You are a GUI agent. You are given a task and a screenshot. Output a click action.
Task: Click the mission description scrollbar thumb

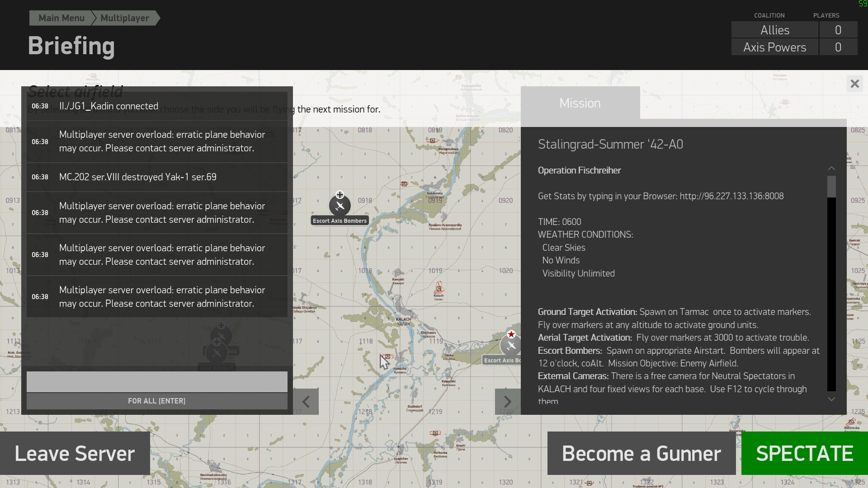click(x=831, y=187)
